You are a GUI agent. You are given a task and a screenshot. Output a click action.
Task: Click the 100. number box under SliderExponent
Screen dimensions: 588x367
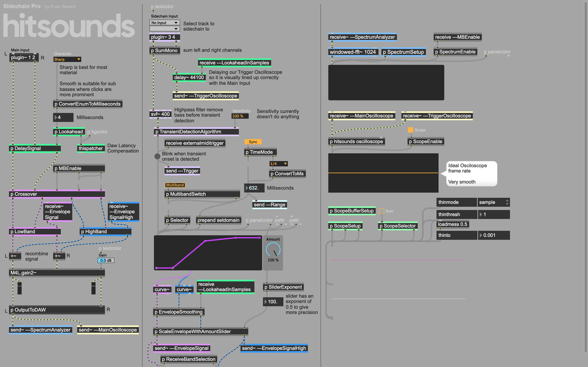coord(273,302)
